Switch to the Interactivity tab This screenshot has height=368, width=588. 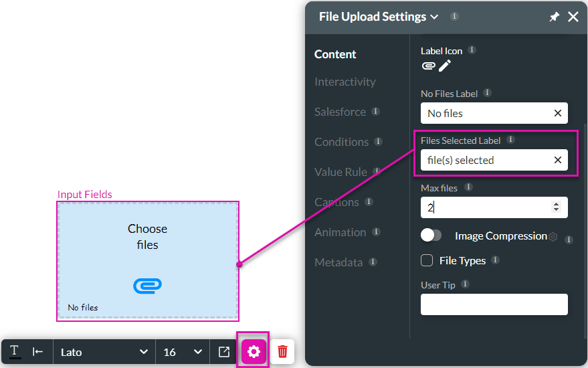click(345, 82)
